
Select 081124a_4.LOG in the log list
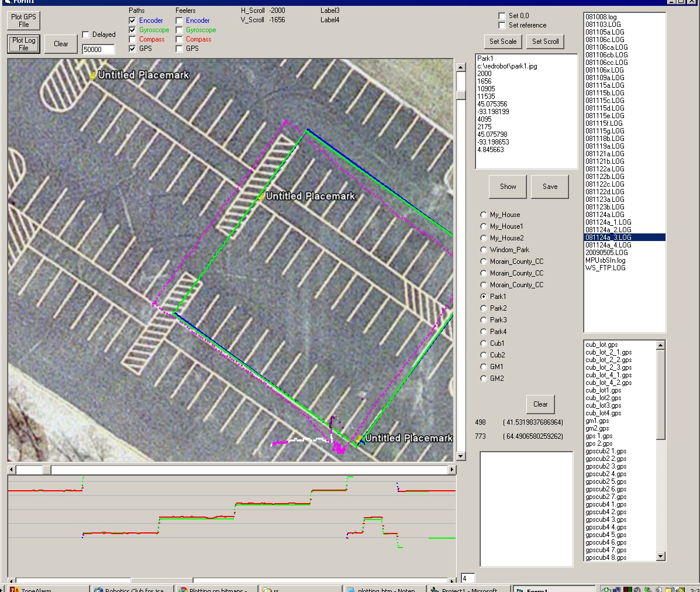tap(608, 245)
